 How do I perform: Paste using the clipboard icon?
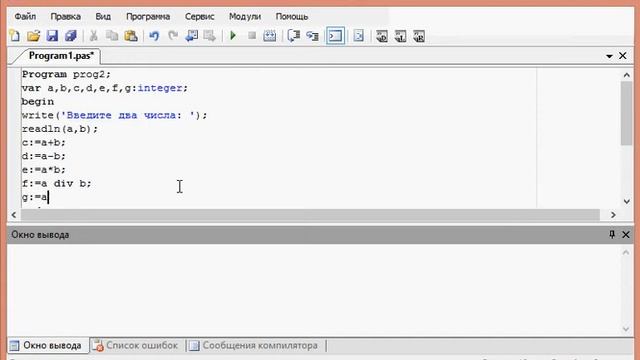131,36
